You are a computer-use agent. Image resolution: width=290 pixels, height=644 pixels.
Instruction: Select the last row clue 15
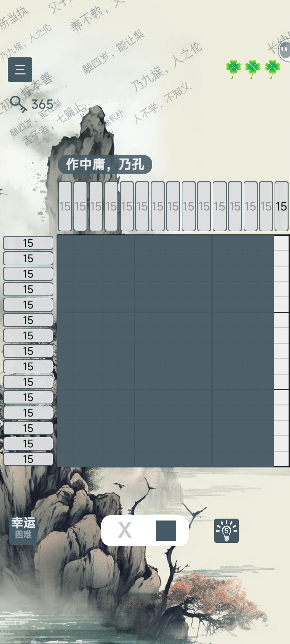click(28, 459)
